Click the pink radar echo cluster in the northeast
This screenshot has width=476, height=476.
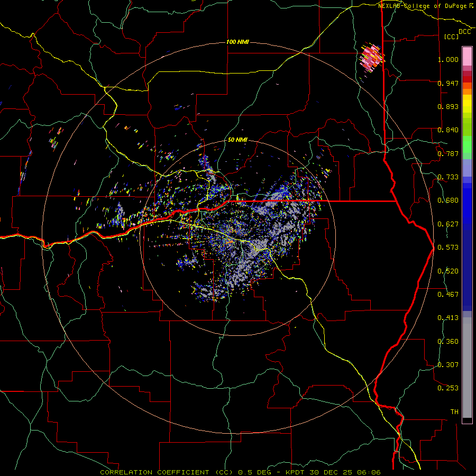click(x=371, y=58)
